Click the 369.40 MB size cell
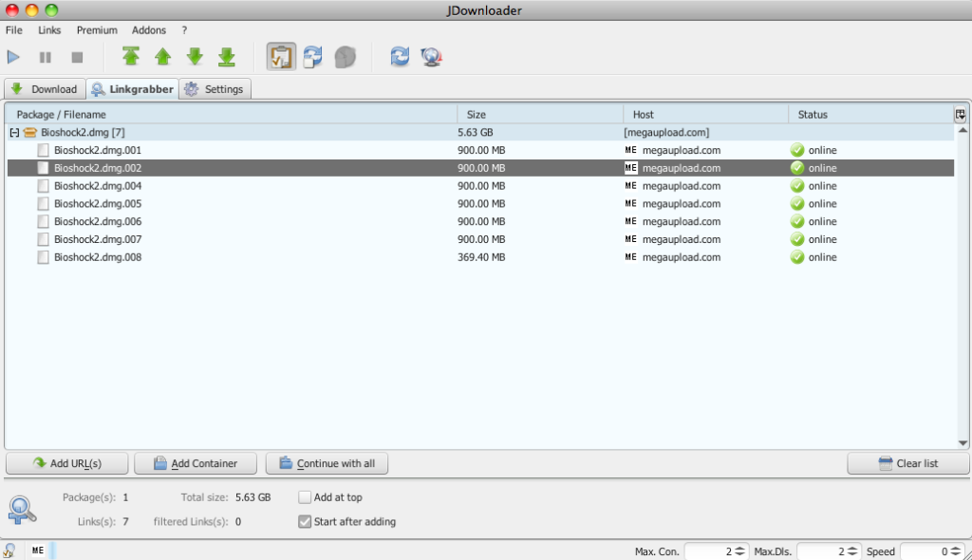The height and width of the screenshot is (560, 972). click(x=481, y=256)
